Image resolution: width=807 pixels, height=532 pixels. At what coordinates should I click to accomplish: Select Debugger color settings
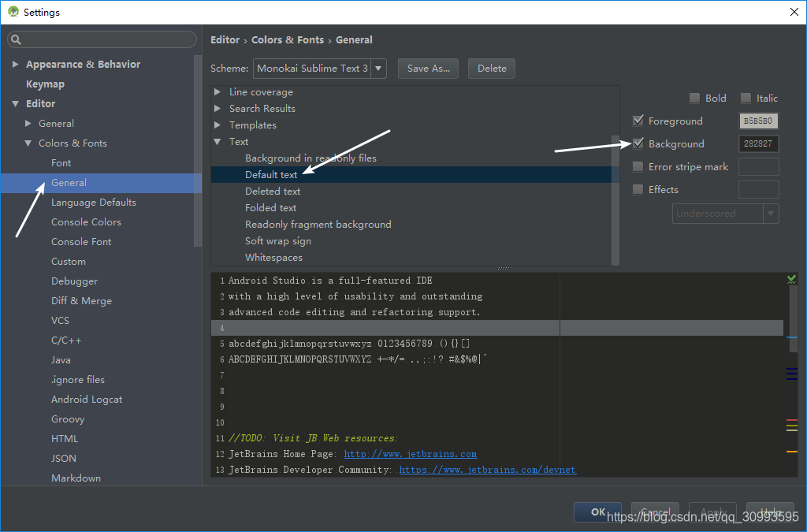pyautogui.click(x=75, y=281)
